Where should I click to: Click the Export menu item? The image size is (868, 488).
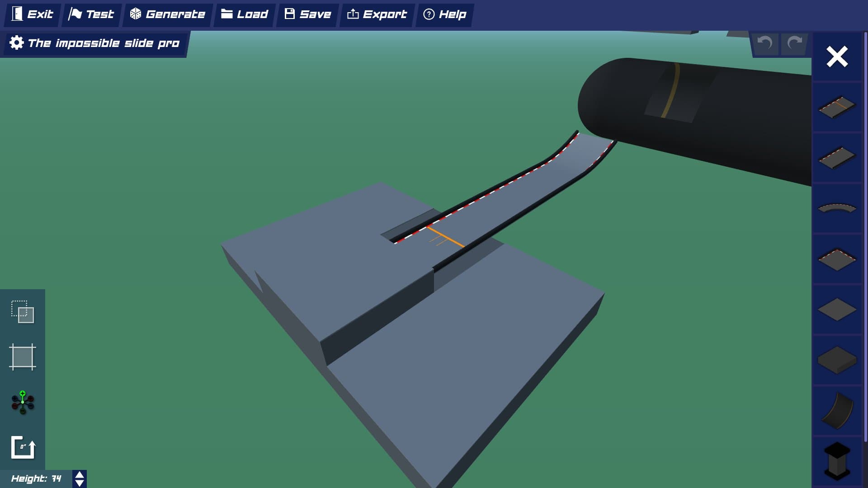[x=377, y=14]
